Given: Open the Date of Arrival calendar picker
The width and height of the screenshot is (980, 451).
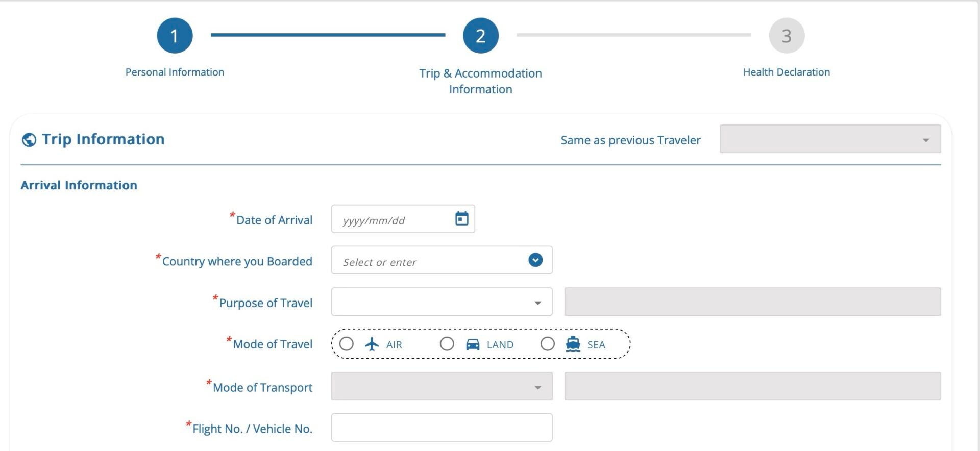Looking at the screenshot, I should pyautogui.click(x=461, y=219).
